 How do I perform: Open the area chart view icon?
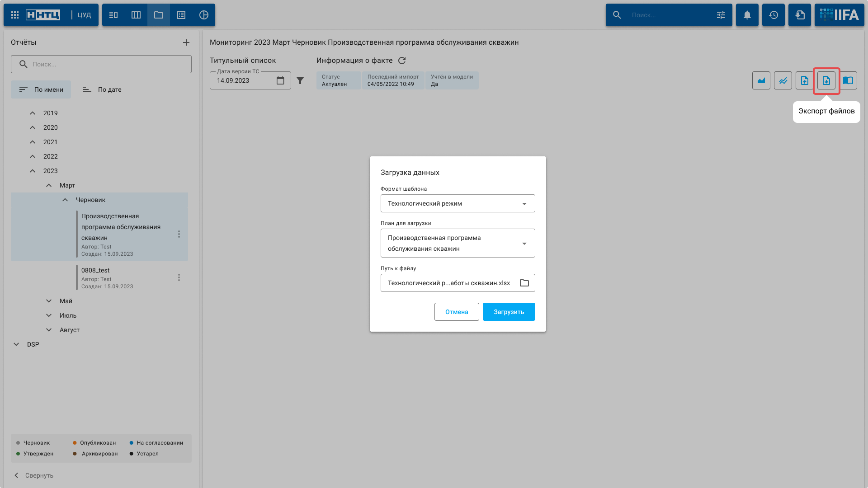click(x=761, y=81)
